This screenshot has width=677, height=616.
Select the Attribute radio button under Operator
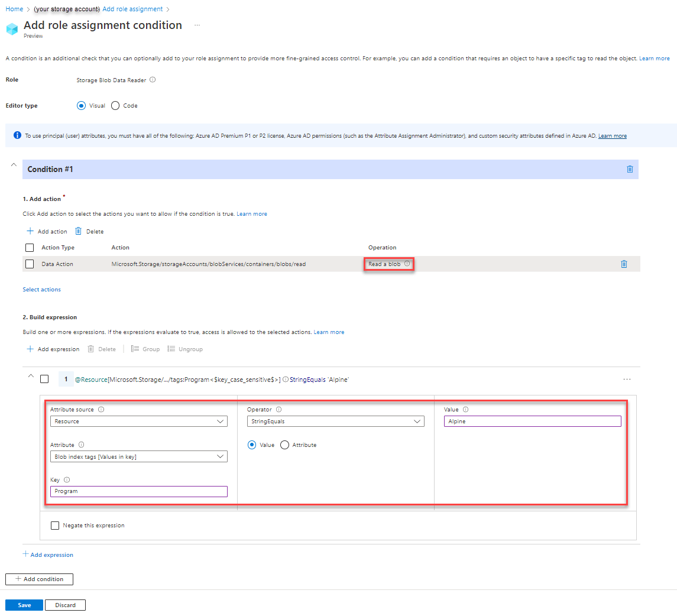click(x=284, y=445)
